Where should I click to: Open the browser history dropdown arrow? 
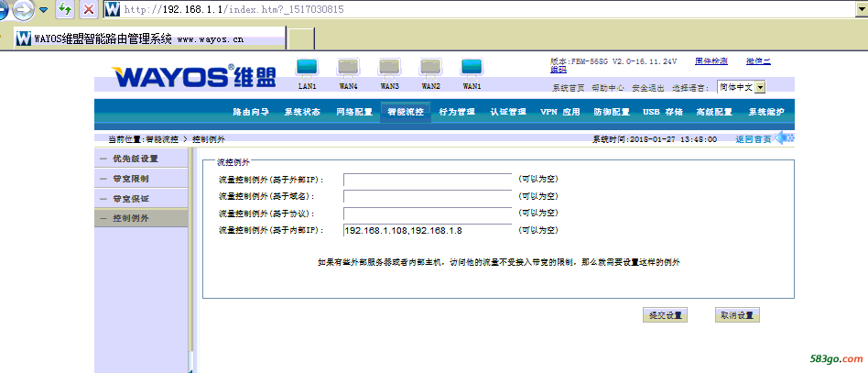43,10
